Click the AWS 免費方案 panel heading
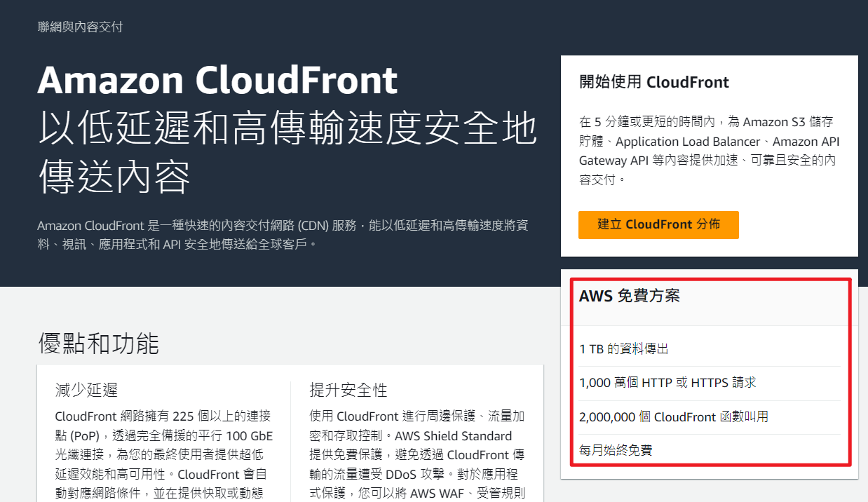The height and width of the screenshot is (502, 868). click(630, 296)
